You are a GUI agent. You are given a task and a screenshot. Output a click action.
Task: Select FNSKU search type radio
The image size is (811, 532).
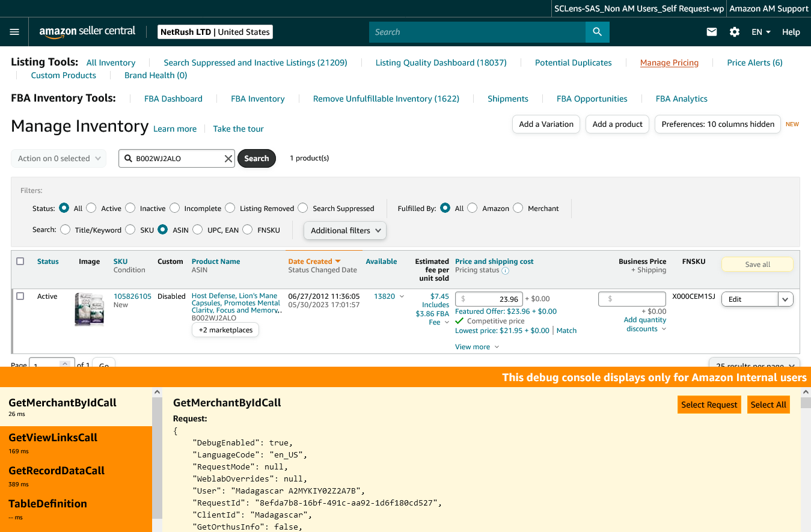(248, 230)
